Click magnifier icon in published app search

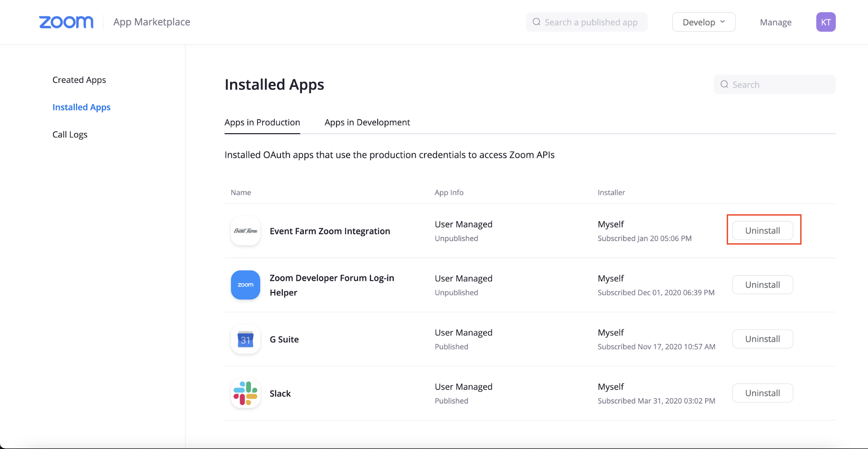tap(536, 22)
